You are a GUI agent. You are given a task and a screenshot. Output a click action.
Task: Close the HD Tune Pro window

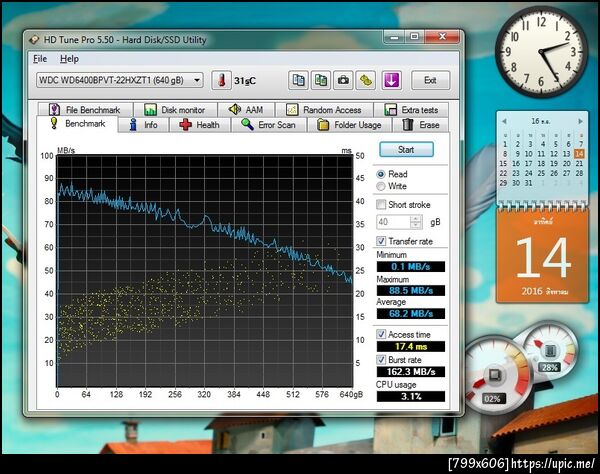442,37
